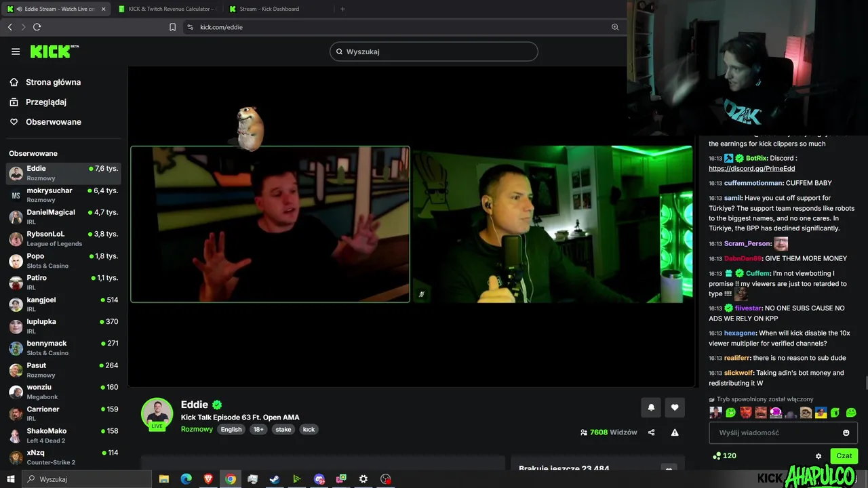Click the stake tag
The width and height of the screenshot is (868, 488).
[x=283, y=429]
